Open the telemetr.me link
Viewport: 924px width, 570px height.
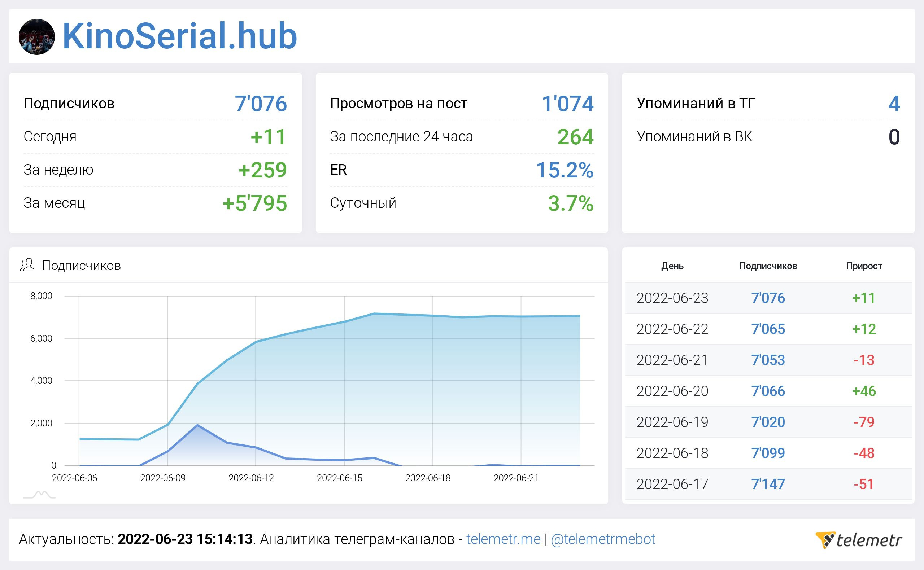(x=503, y=539)
